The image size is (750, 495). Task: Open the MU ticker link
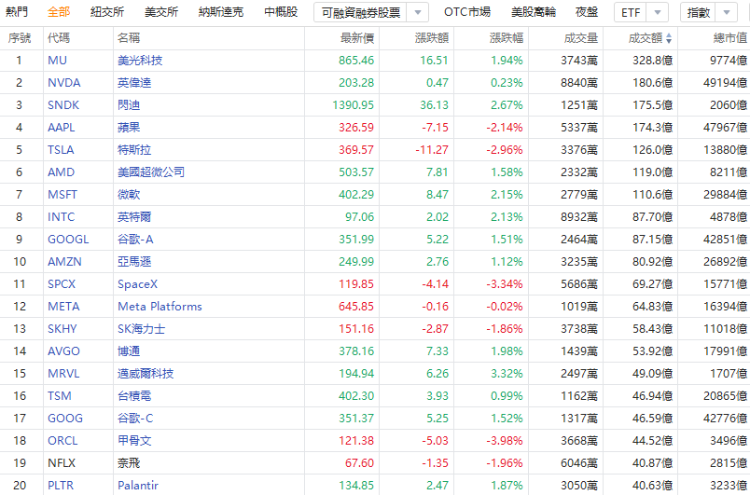pos(57,60)
